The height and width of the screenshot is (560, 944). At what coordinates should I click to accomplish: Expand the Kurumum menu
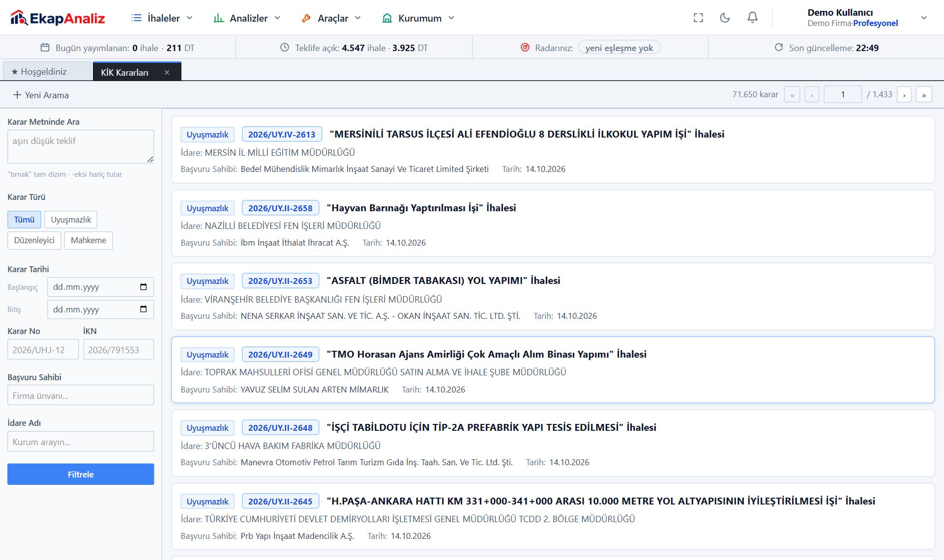[x=418, y=18]
